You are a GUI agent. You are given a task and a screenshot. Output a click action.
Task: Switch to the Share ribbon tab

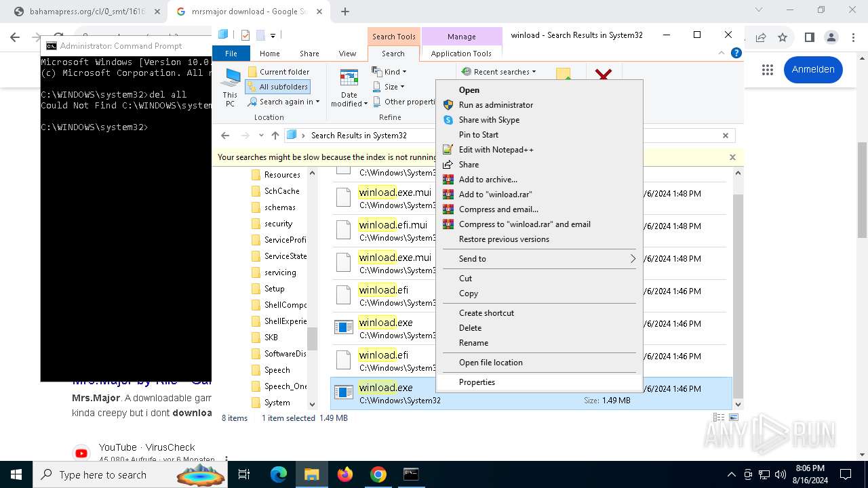[x=309, y=54]
